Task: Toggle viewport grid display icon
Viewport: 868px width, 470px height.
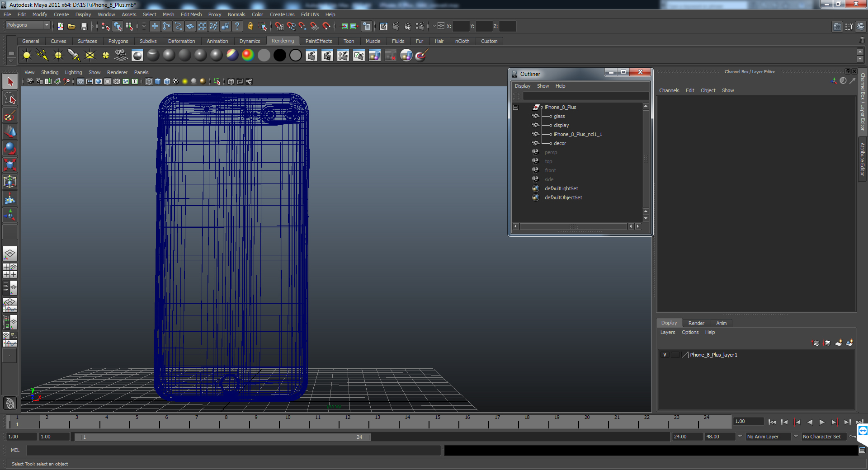Action: [x=80, y=81]
